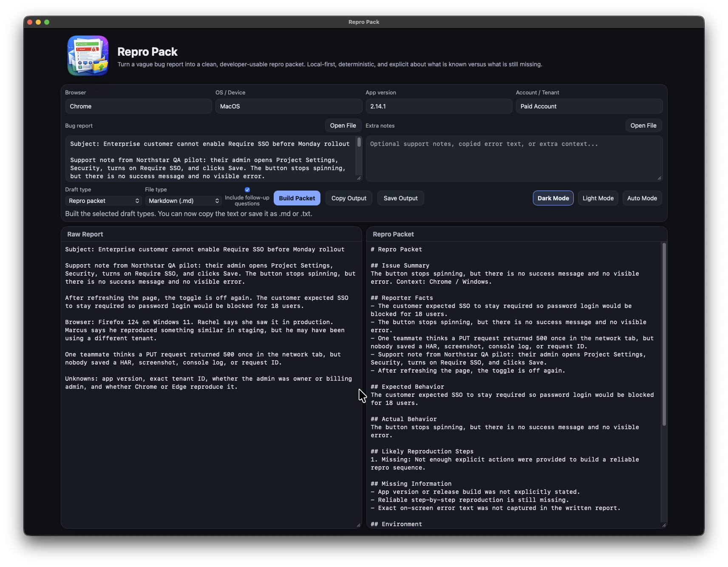Open the File type dropdown showing Markdown (.md)

pos(184,201)
